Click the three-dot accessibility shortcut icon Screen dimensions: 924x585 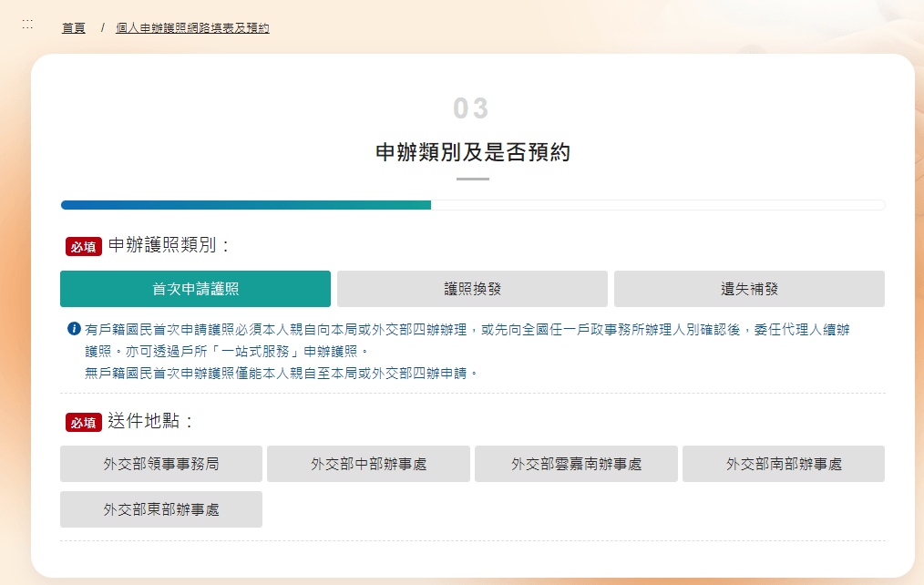[27, 25]
